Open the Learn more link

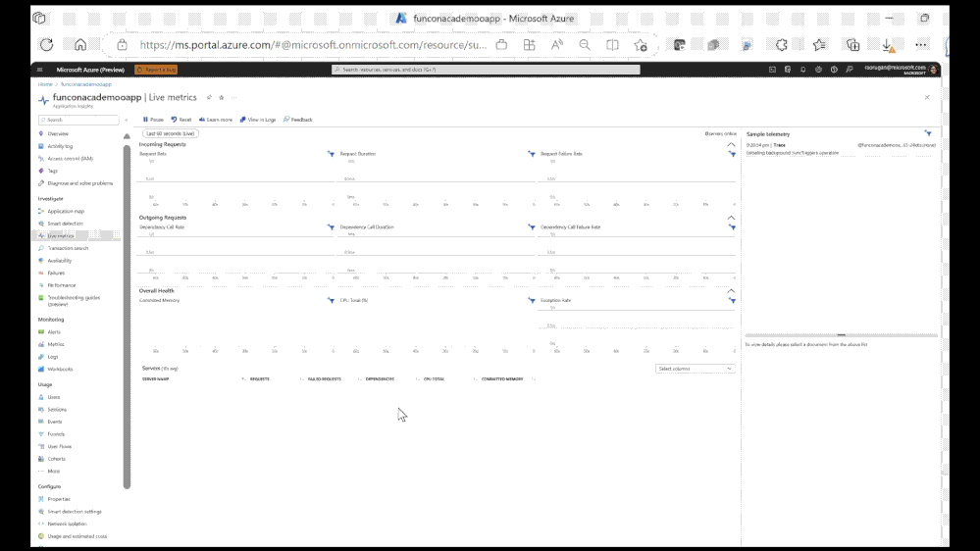[216, 120]
